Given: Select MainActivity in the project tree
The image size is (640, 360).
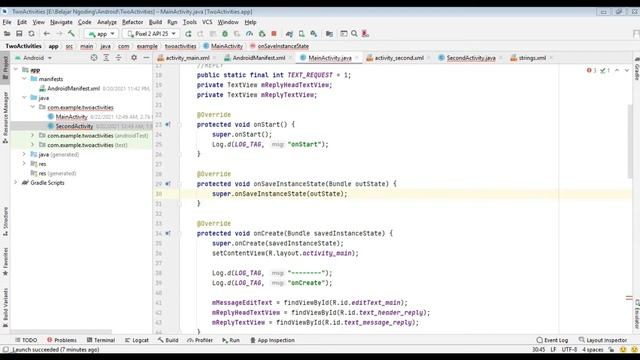Looking at the screenshot, I should tap(71, 117).
